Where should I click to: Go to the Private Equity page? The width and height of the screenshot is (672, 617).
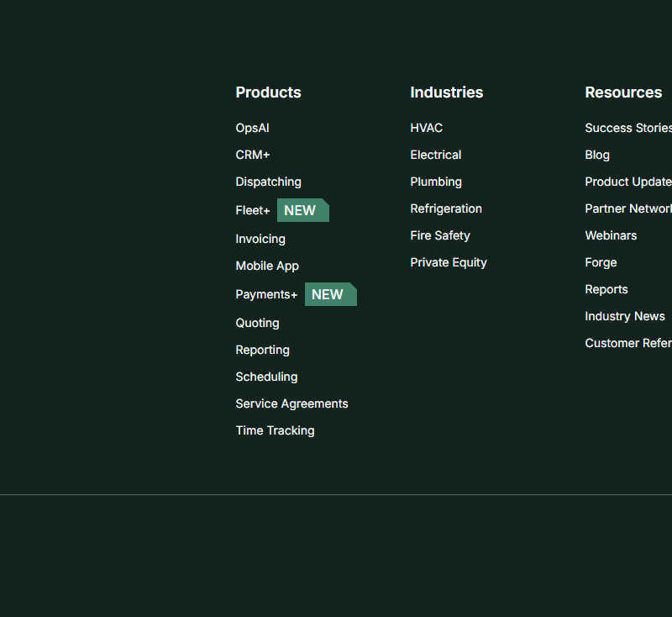pyautogui.click(x=449, y=262)
